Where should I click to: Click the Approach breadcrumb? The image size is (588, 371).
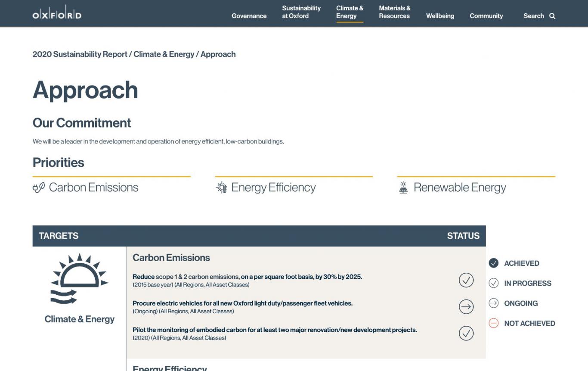[x=218, y=54]
